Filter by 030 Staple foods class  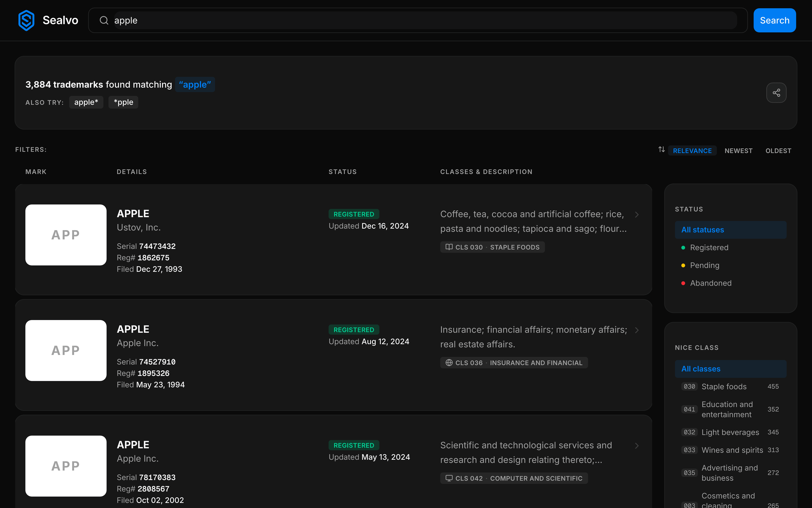[730, 386]
